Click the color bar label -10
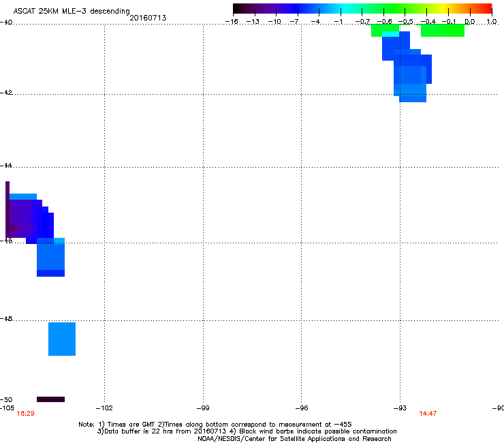Viewport: 504px width, 443px height. tap(274, 22)
